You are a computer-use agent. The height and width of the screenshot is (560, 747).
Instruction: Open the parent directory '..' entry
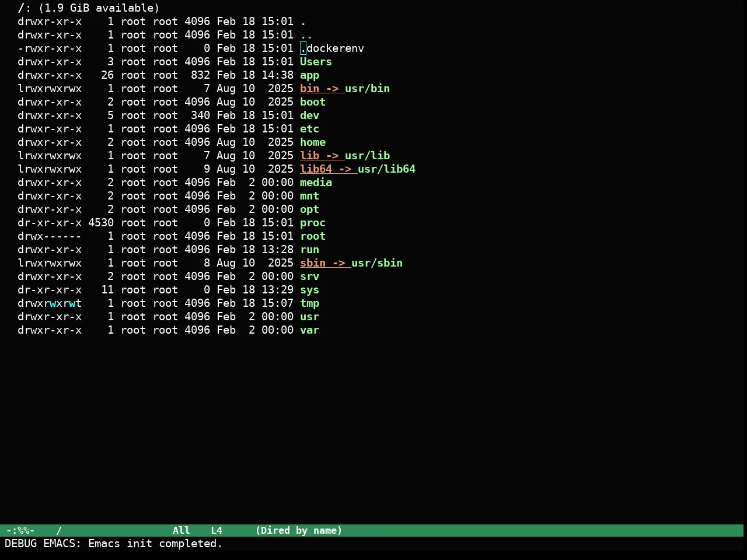306,35
